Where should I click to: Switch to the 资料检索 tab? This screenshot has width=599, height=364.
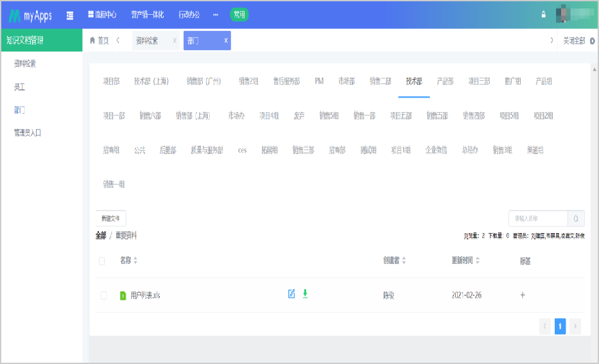148,41
